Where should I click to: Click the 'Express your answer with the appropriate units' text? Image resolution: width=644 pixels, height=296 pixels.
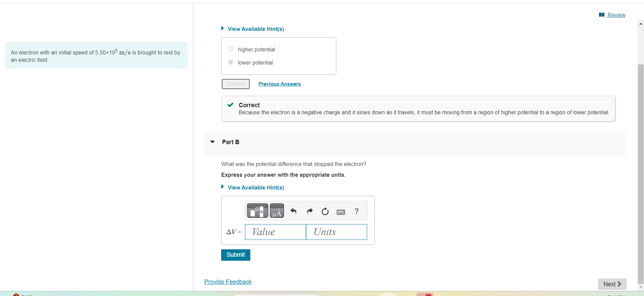coord(283,175)
